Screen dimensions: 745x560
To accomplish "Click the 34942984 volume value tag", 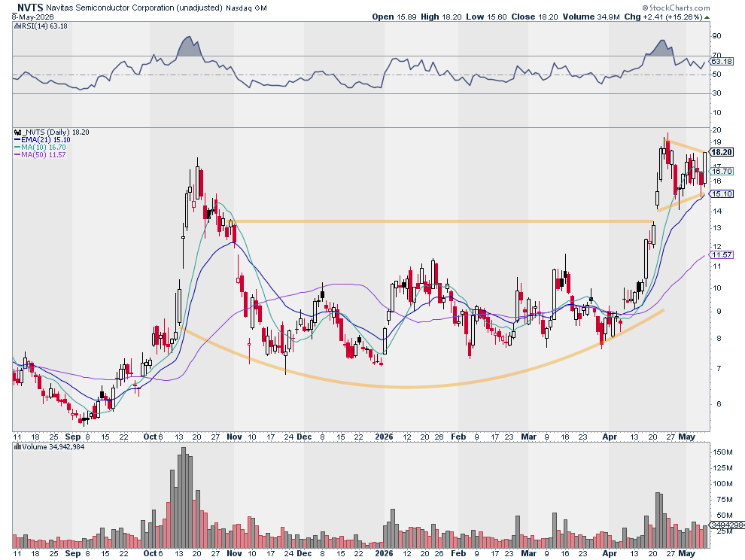I will 727,525.
